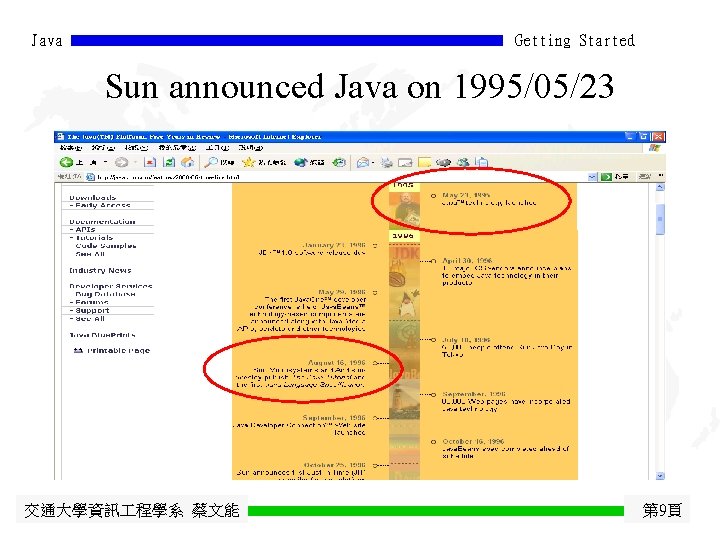Screen dimensions: 720x540
Task: Click the vertical scrollbar thumb
Action: 660,219
